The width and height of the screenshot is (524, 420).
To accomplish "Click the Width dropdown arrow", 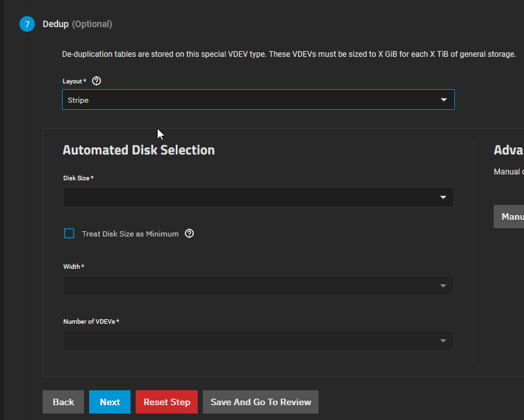I will [443, 286].
